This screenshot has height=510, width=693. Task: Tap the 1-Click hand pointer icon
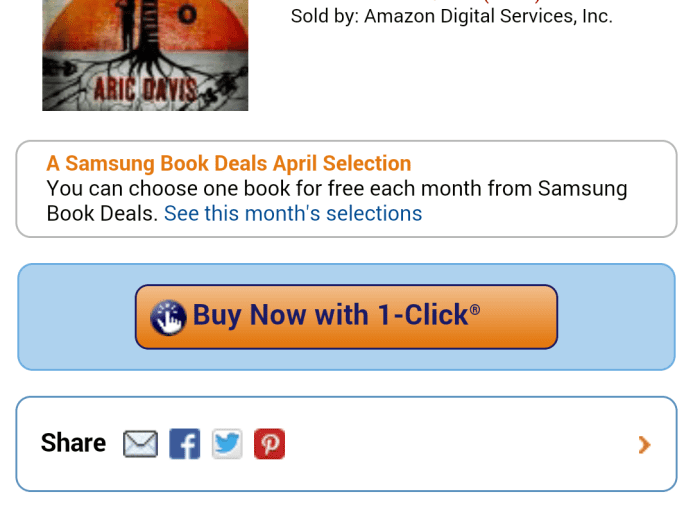168,317
